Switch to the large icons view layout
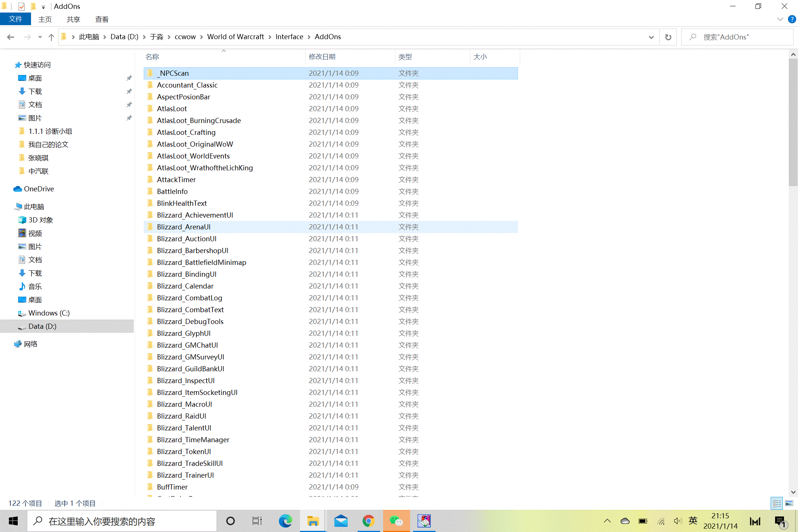The image size is (798, 532). click(789, 503)
